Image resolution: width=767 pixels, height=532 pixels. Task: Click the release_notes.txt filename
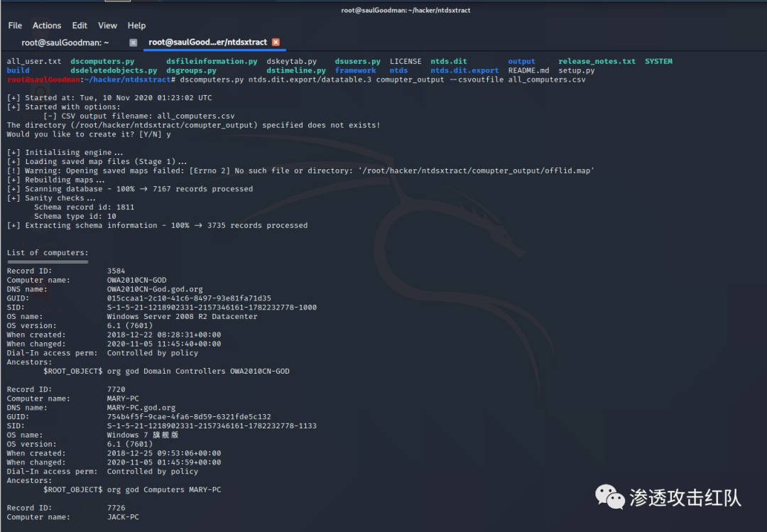(x=595, y=61)
